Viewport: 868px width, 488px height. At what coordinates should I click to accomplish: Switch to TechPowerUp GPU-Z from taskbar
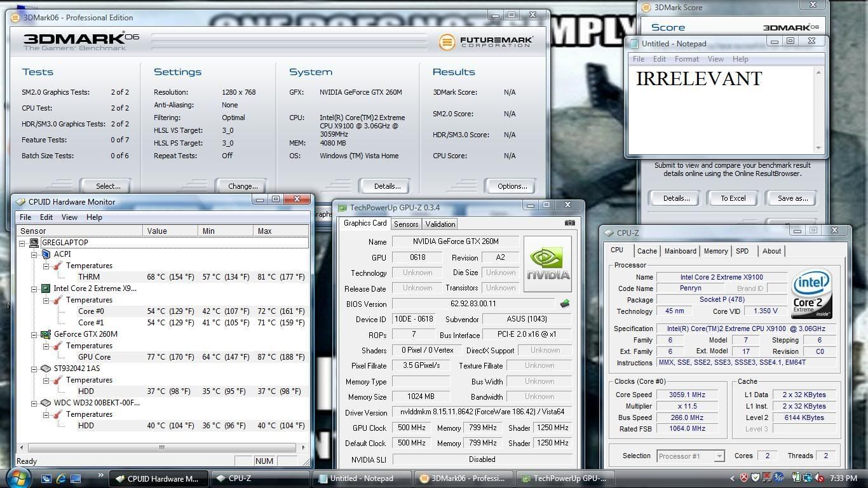[x=565, y=478]
